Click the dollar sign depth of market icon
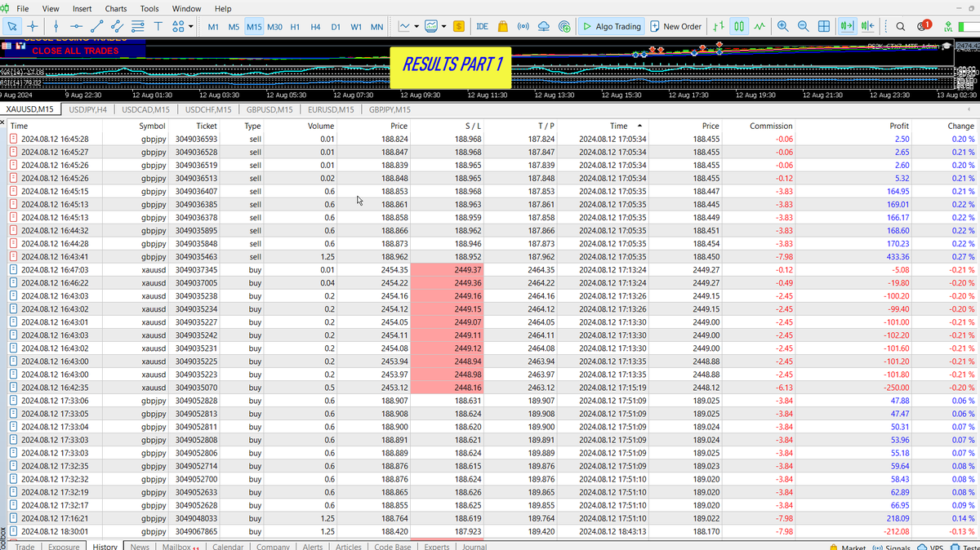The width and height of the screenshot is (980, 550). 459,26
